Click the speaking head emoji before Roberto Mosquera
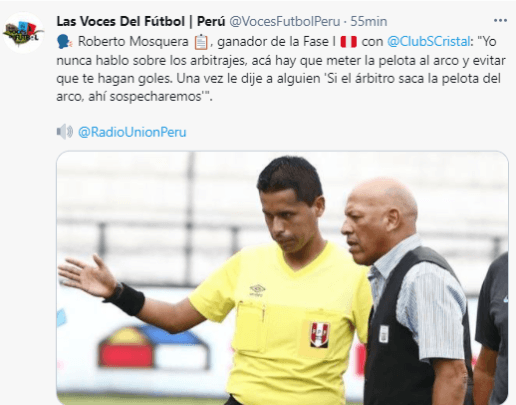 [63, 42]
